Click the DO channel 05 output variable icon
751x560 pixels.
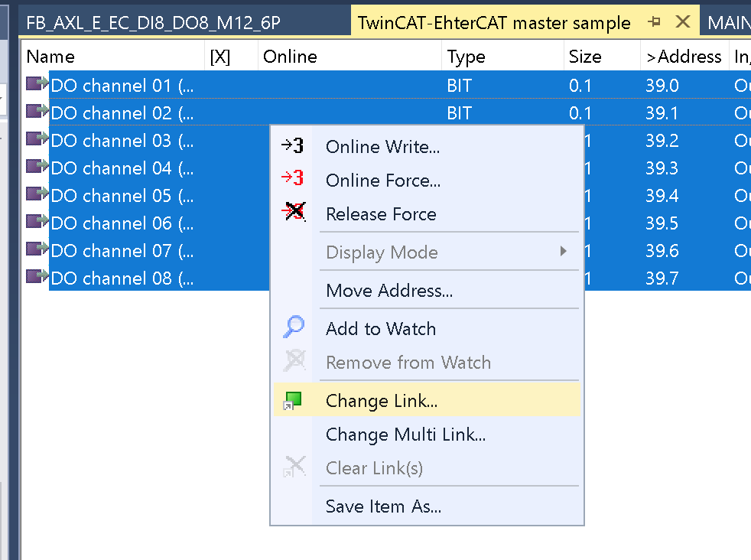coord(37,194)
